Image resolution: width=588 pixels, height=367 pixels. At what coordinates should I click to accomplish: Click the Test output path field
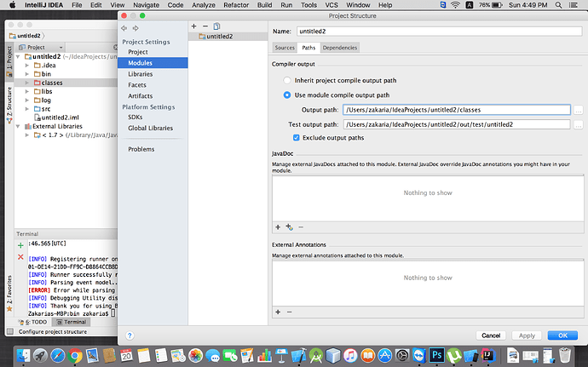(457, 124)
